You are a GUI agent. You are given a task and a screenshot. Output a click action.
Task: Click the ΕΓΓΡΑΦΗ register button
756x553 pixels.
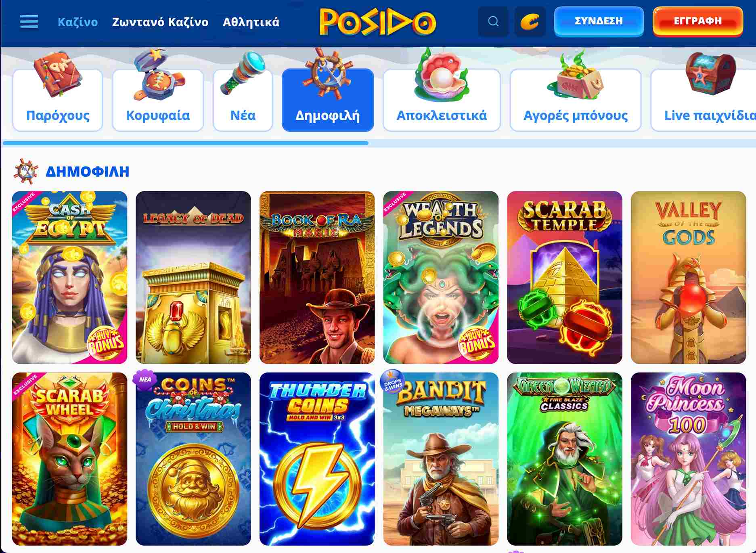[697, 21]
